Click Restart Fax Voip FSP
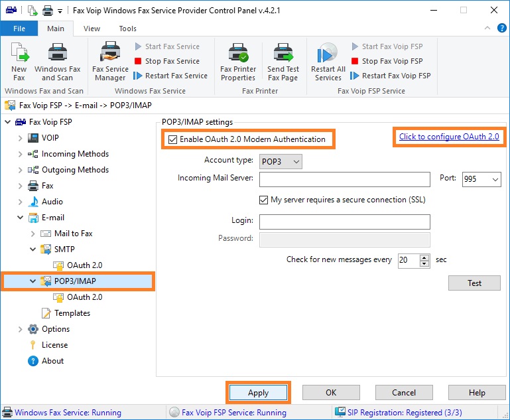Image resolution: width=510 pixels, height=420 pixels. [391, 76]
